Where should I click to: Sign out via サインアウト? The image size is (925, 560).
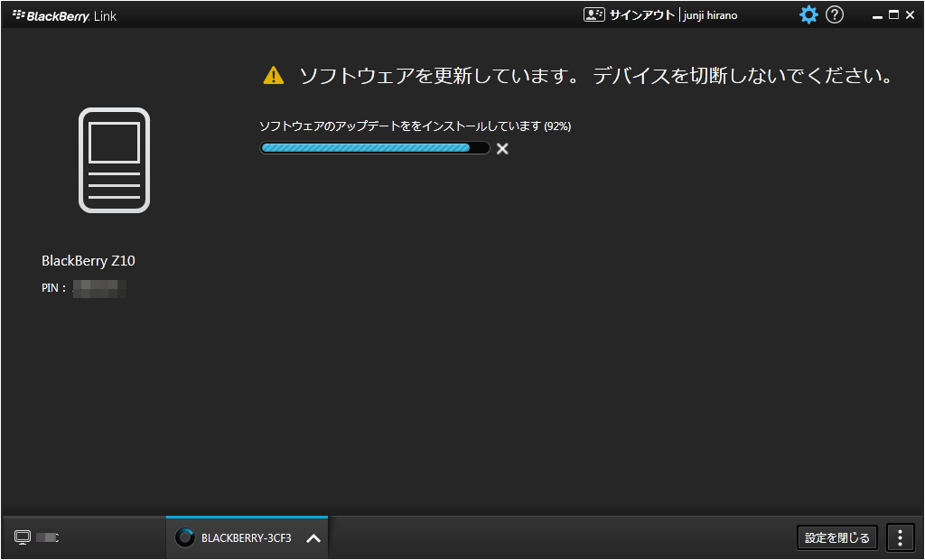click(x=642, y=15)
